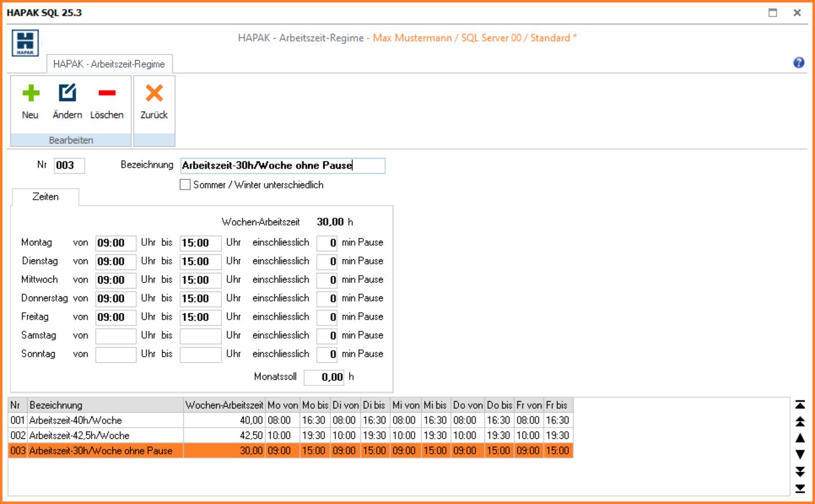
Task: Sort by Wochen-Arbeitszeit column header
Action: [224, 405]
